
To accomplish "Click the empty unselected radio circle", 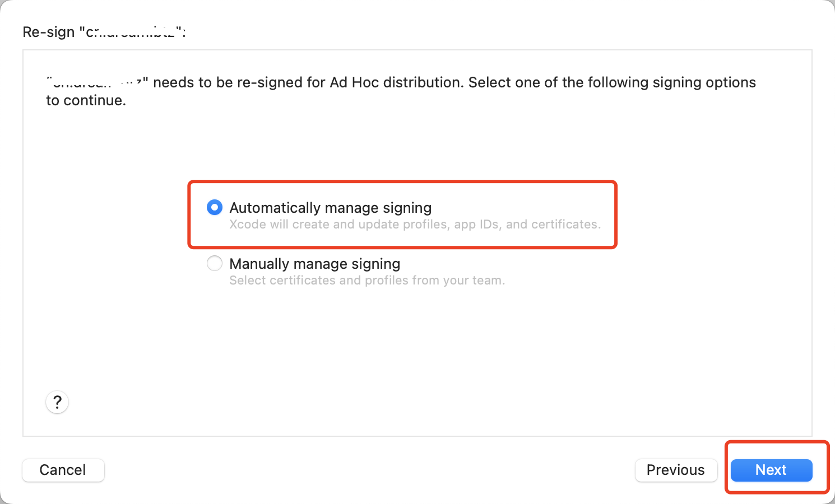I will 215,263.
